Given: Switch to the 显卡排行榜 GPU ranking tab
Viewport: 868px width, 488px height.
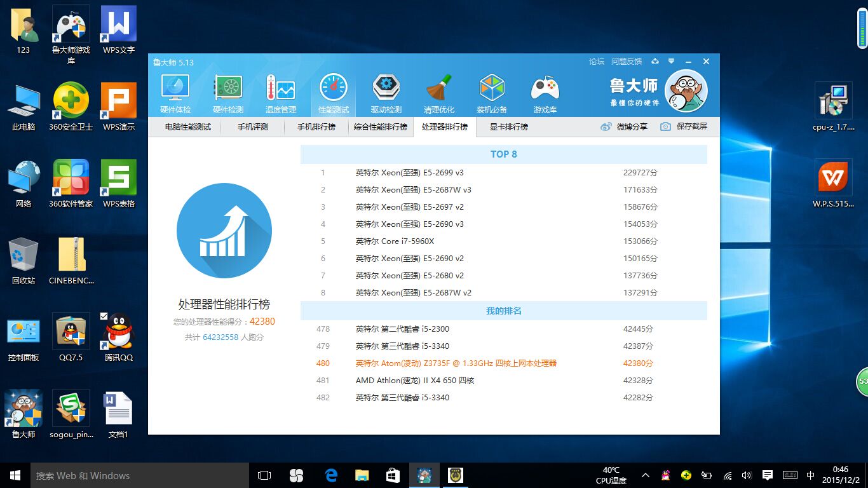Looking at the screenshot, I should click(510, 126).
